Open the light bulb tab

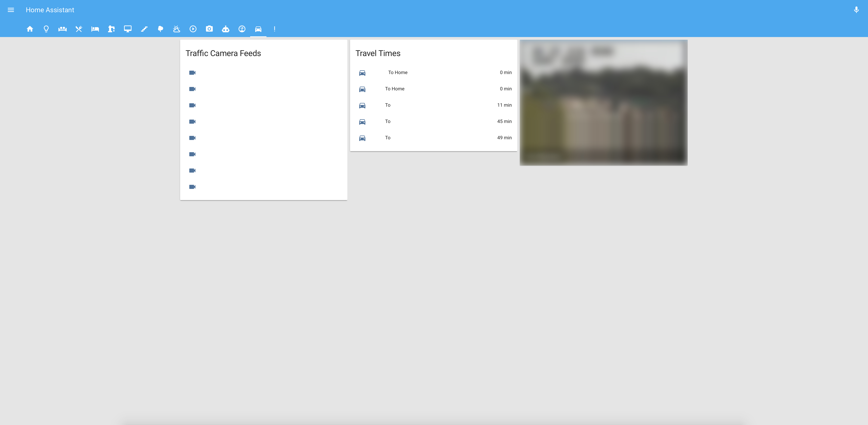pyautogui.click(x=46, y=29)
